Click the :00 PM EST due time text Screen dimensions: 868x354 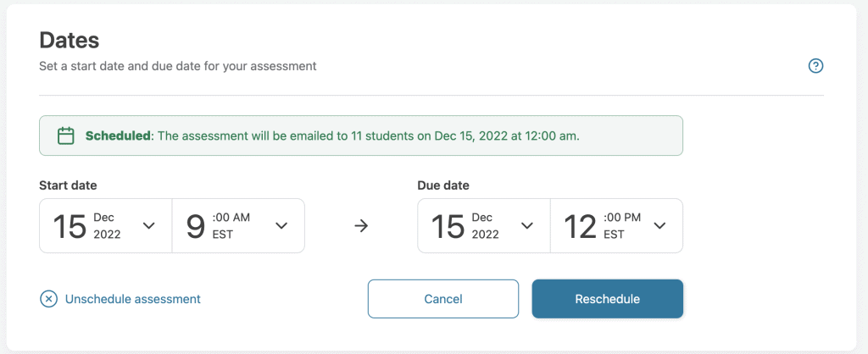(x=621, y=226)
